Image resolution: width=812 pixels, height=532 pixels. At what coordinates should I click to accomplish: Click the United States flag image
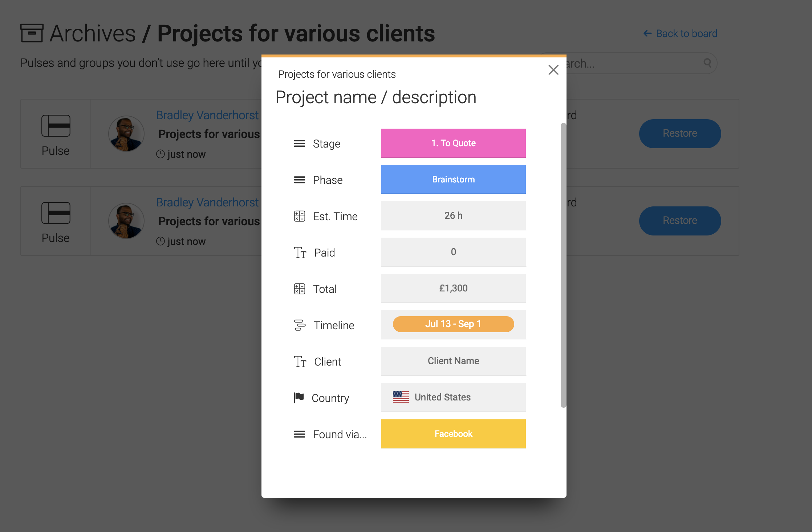[401, 397]
